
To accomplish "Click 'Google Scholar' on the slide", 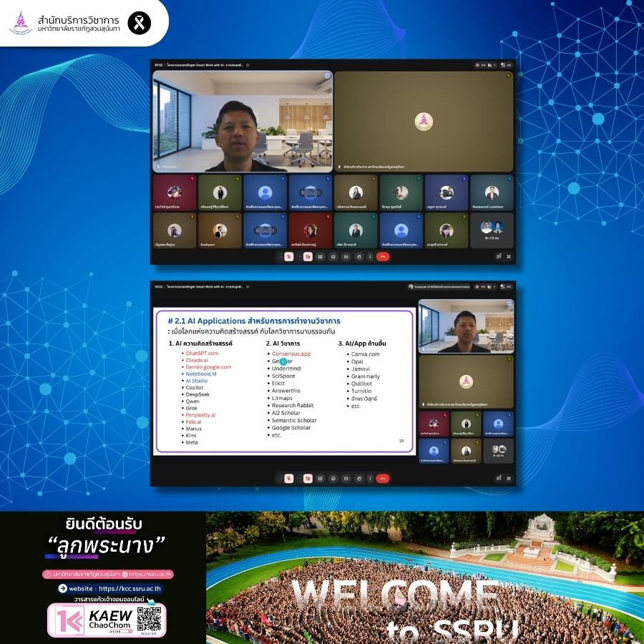I will click(291, 428).
